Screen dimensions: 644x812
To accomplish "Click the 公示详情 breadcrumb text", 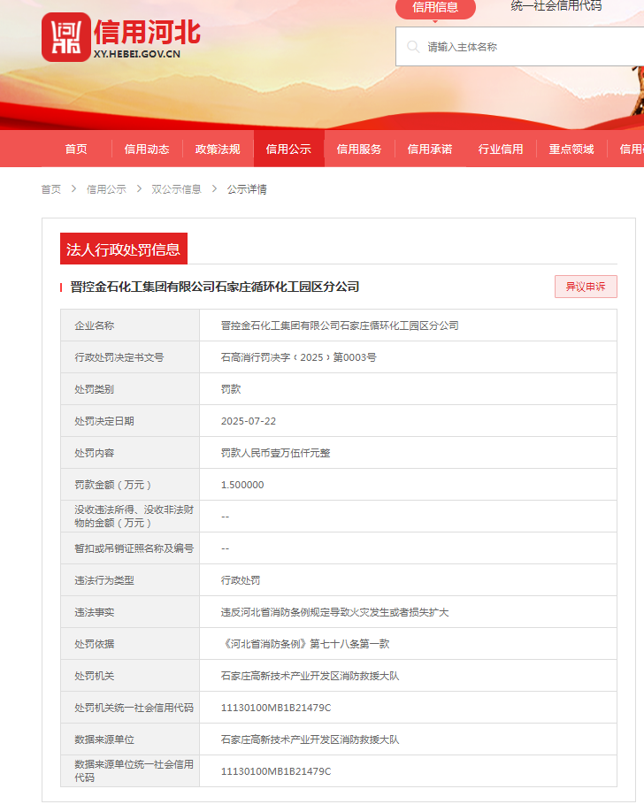I will [247, 189].
